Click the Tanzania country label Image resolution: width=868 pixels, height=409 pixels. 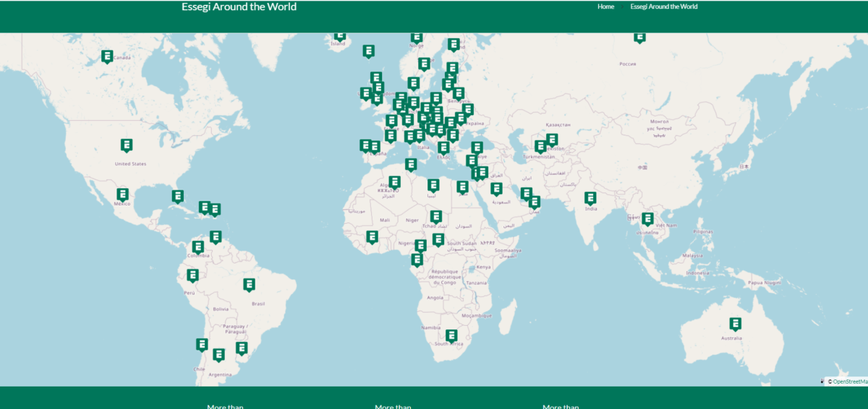(476, 283)
